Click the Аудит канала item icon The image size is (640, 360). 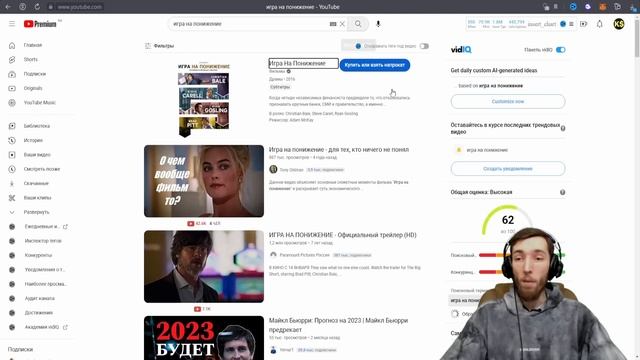[12, 298]
